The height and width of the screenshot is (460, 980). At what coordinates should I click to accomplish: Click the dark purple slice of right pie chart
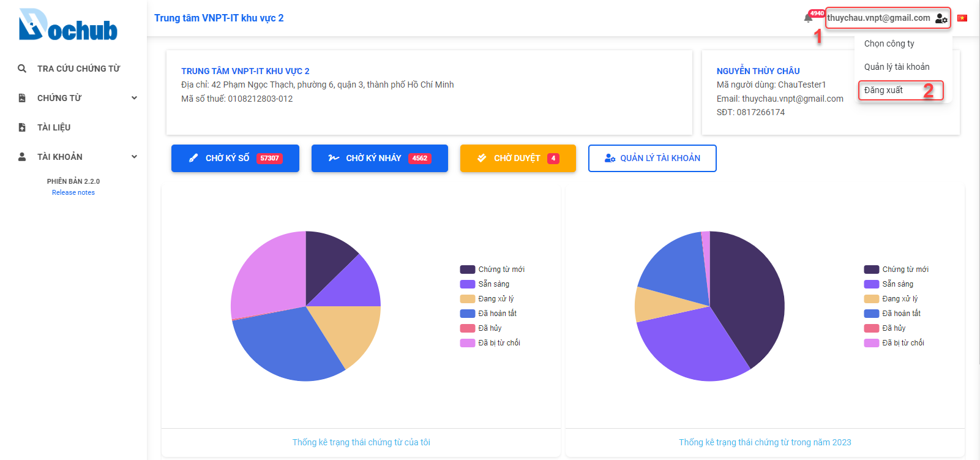click(750, 294)
